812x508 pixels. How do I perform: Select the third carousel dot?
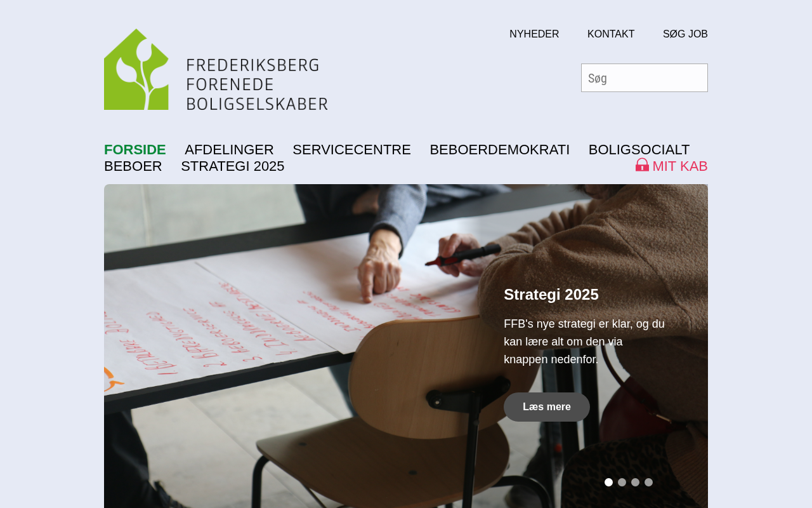[635, 483]
